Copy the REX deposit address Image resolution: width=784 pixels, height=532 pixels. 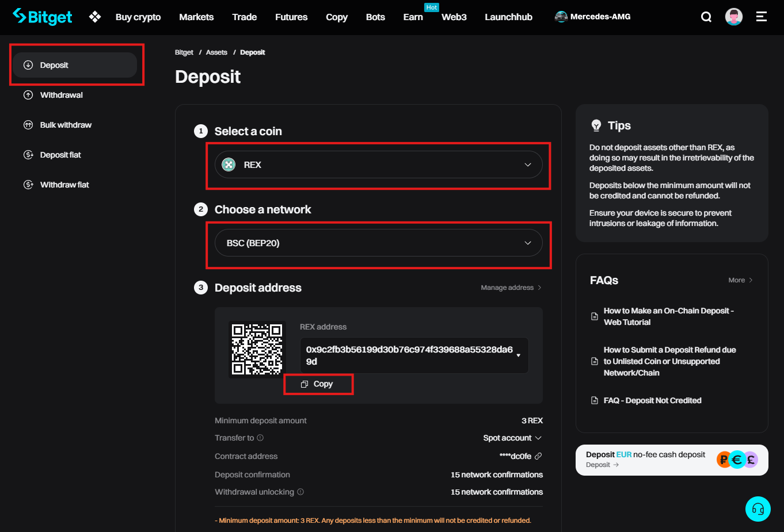click(x=318, y=384)
